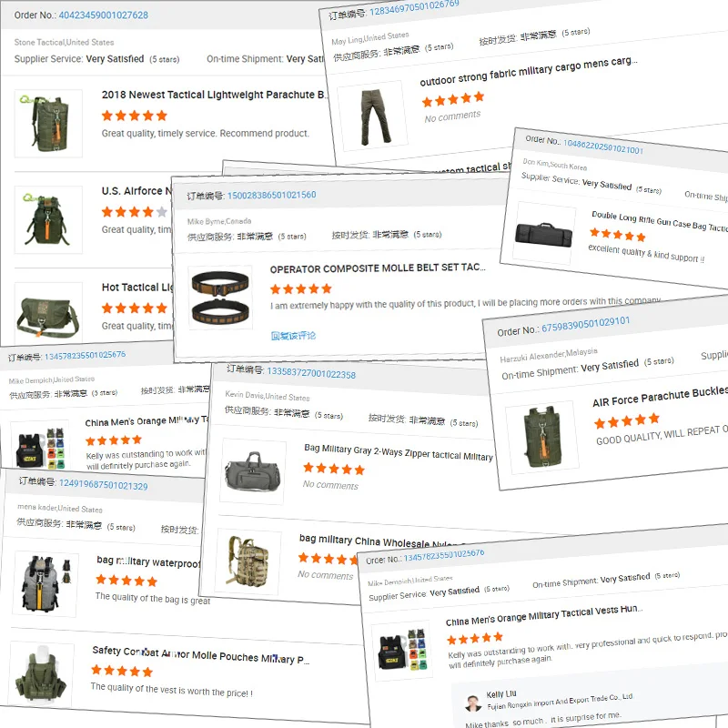Click the four-star rating of U.S. Airforce item
728x728 pixels.
134,212
